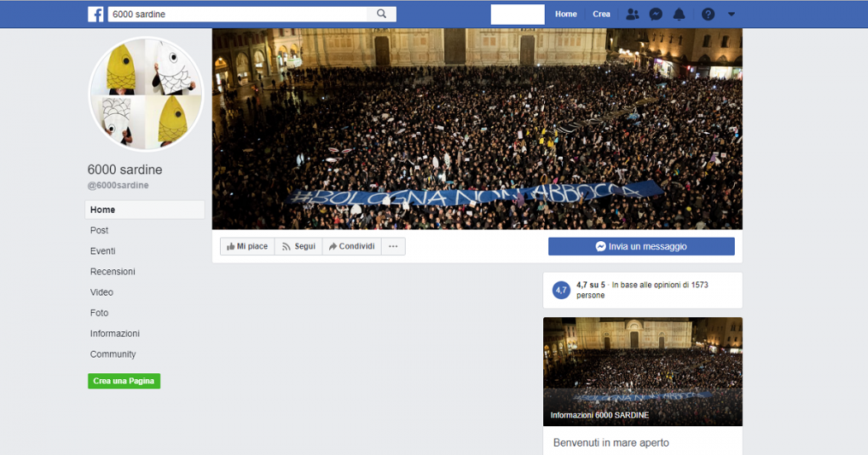
Task: Open the Post section in sidebar
Action: pyautogui.click(x=99, y=230)
